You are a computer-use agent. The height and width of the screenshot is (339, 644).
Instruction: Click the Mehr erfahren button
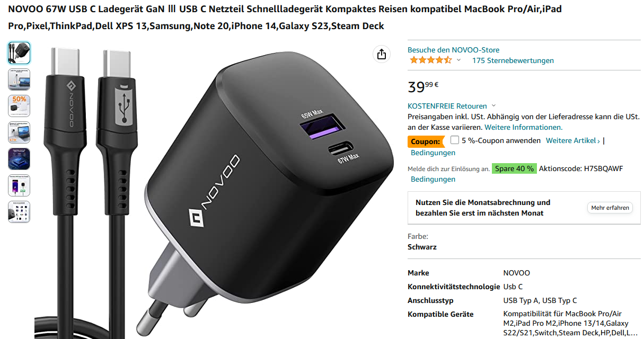[610, 208]
